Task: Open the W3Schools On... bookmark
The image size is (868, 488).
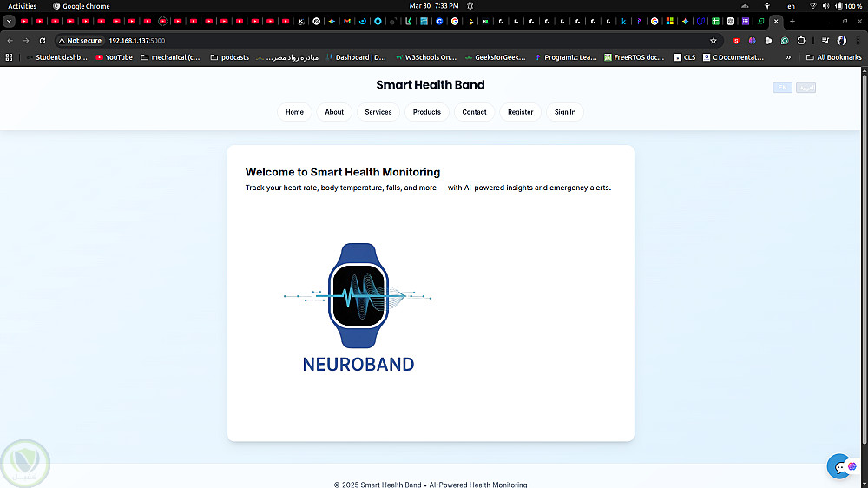Action: (425, 57)
